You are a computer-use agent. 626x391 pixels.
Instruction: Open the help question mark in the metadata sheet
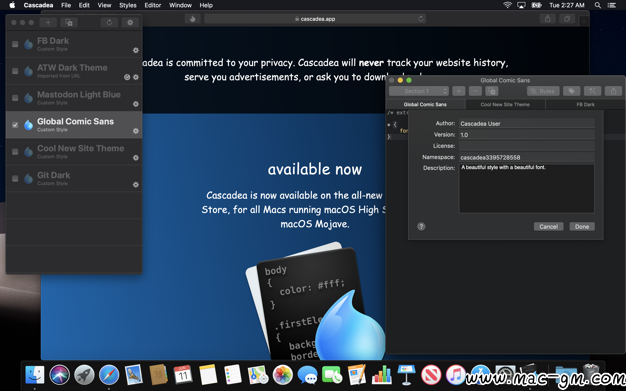tap(421, 226)
